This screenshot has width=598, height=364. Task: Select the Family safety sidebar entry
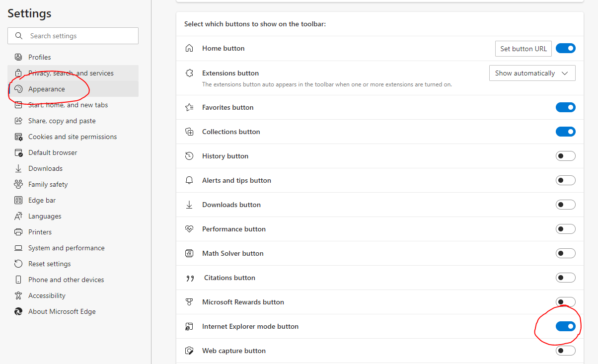tap(73, 184)
